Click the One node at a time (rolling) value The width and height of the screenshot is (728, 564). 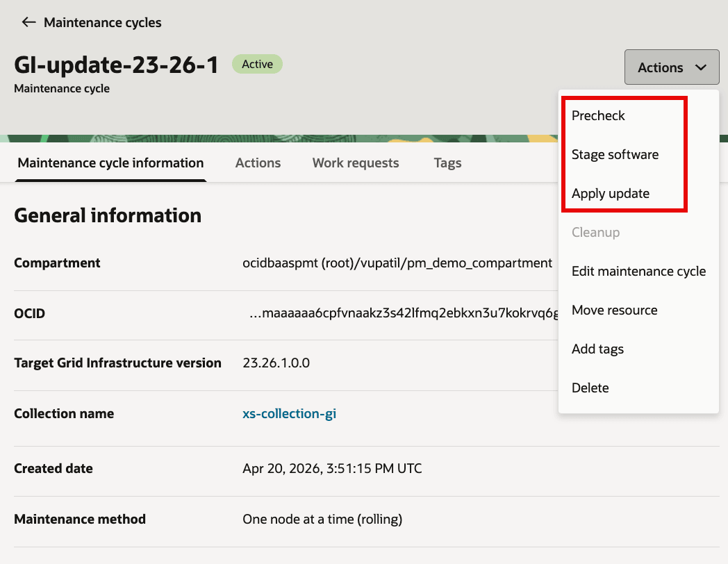click(x=322, y=519)
